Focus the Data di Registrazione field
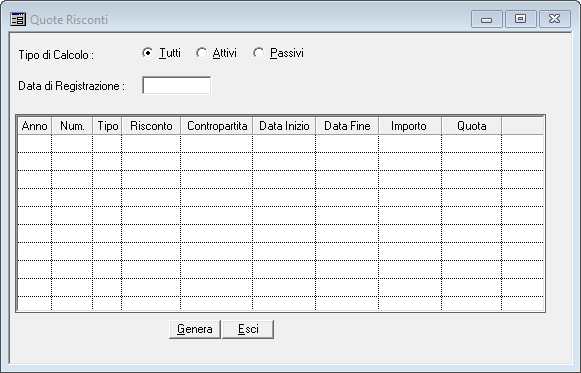This screenshot has height=373, width=581. tap(176, 85)
